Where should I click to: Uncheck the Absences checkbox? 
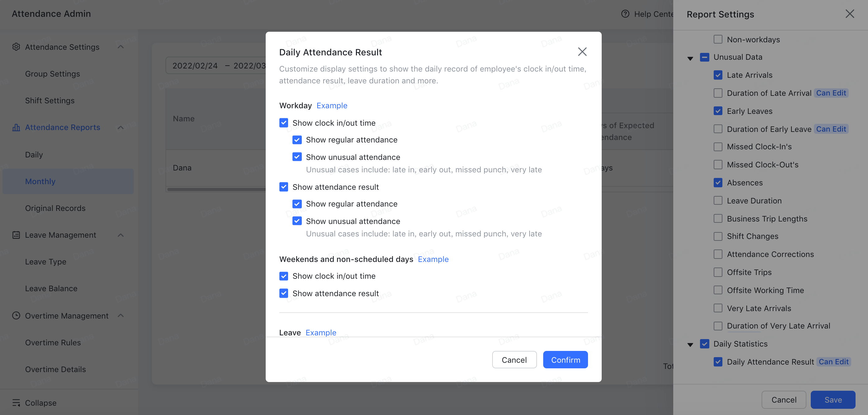click(718, 183)
